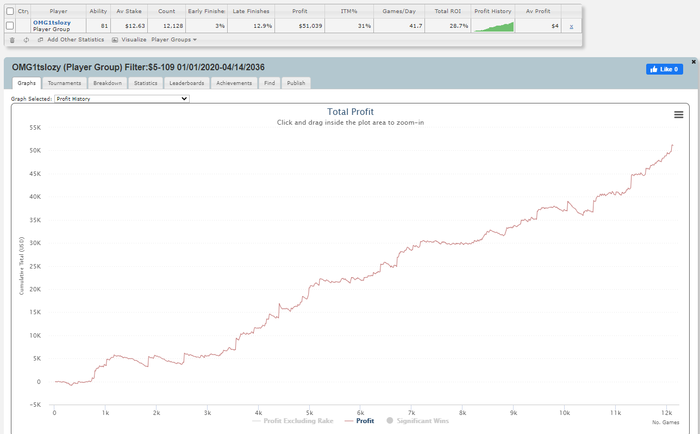
Task: Open the Find tab
Action: point(270,83)
